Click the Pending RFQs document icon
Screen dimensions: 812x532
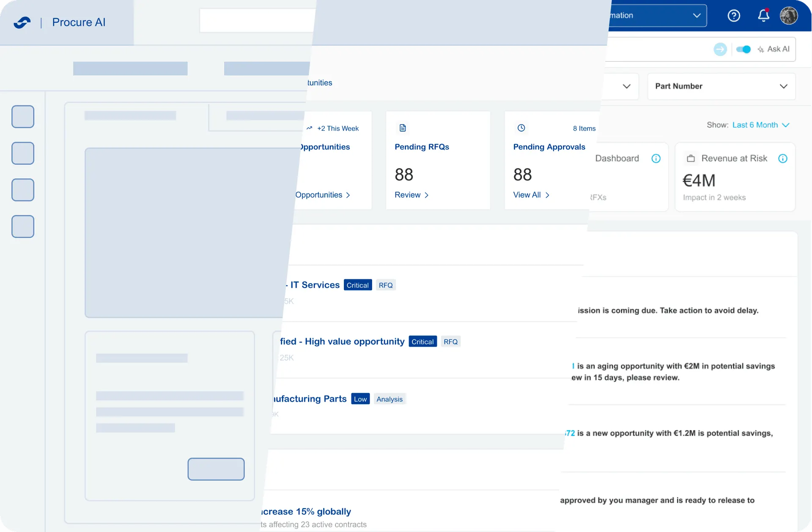pyautogui.click(x=403, y=128)
